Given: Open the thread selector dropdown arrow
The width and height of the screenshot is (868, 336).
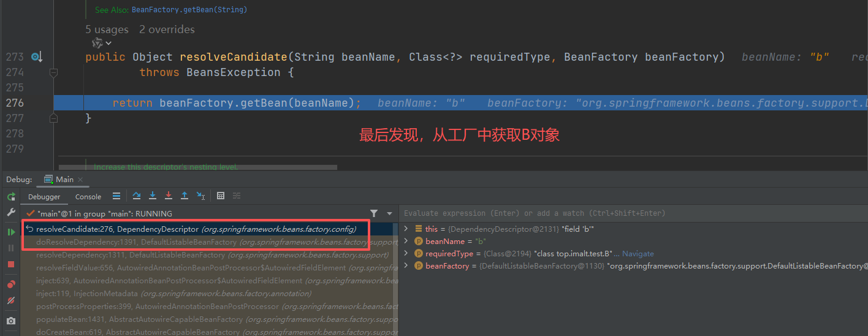Looking at the screenshot, I should click(389, 213).
